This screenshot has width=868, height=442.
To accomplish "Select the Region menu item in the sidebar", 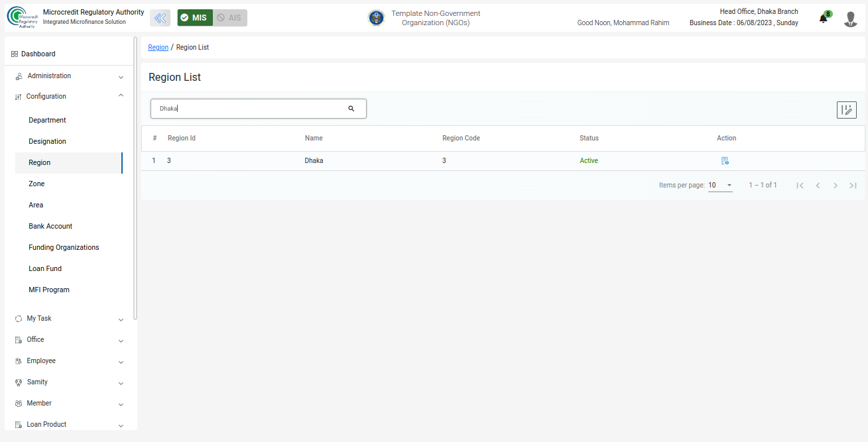I will tap(69, 162).
